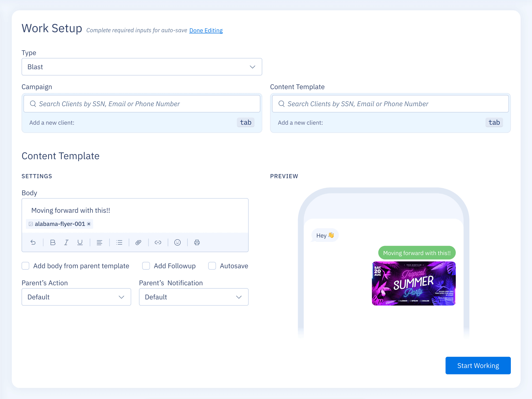532x399 pixels.
Task: Expand the Parent's Notification dropdown
Action: pyautogui.click(x=194, y=297)
